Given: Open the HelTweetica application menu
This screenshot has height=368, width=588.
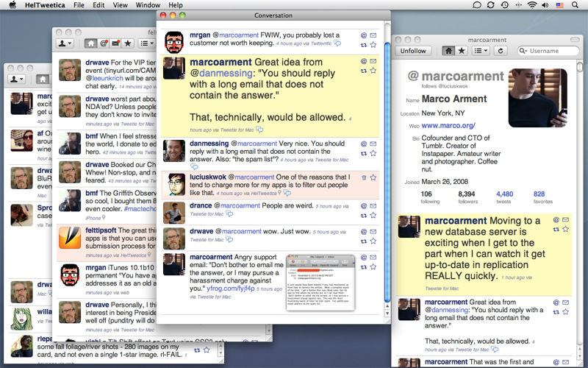Looking at the screenshot, I should point(45,5).
